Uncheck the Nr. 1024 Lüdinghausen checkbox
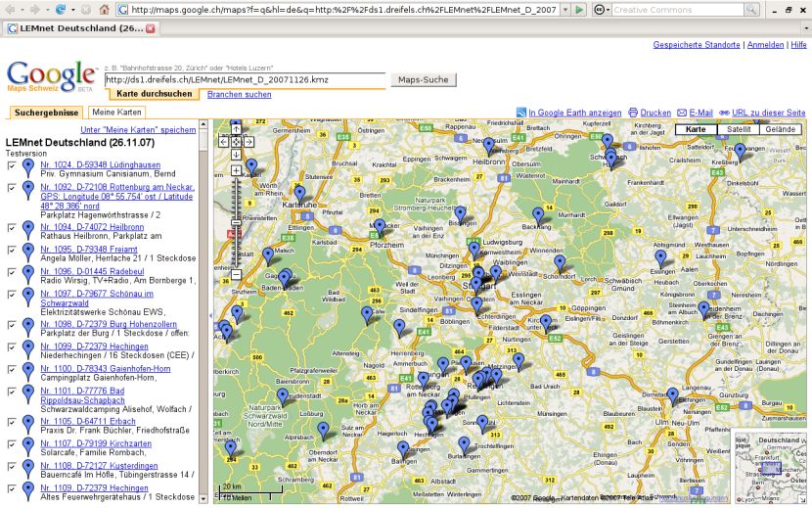 [x=12, y=165]
